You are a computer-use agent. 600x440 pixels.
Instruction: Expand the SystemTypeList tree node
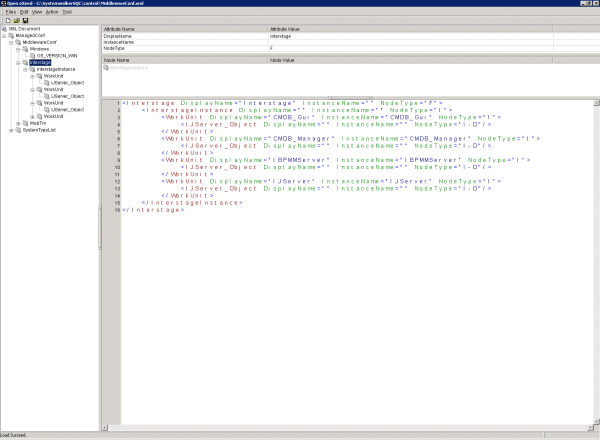[x=12, y=129]
